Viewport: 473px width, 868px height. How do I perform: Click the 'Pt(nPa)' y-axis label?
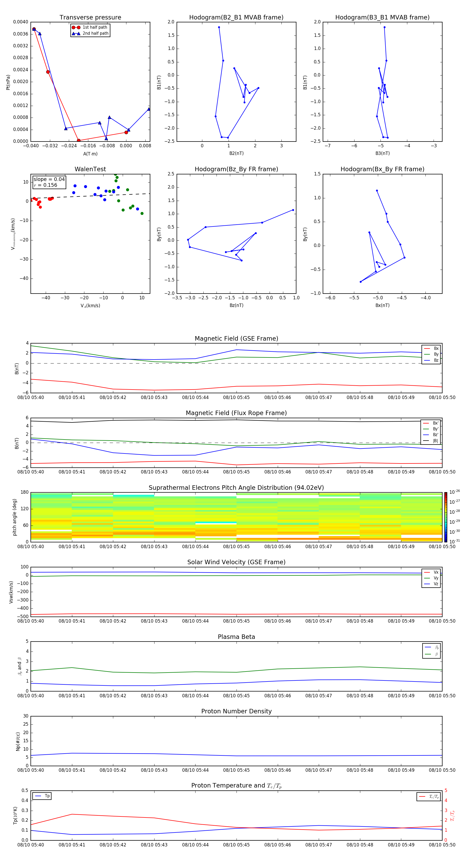point(8,82)
